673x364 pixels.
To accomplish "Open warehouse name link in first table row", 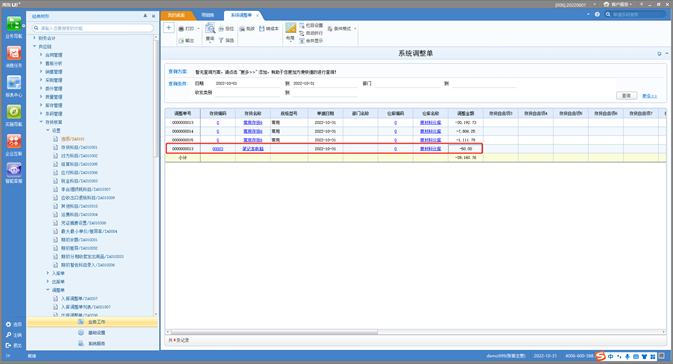I will (430, 123).
